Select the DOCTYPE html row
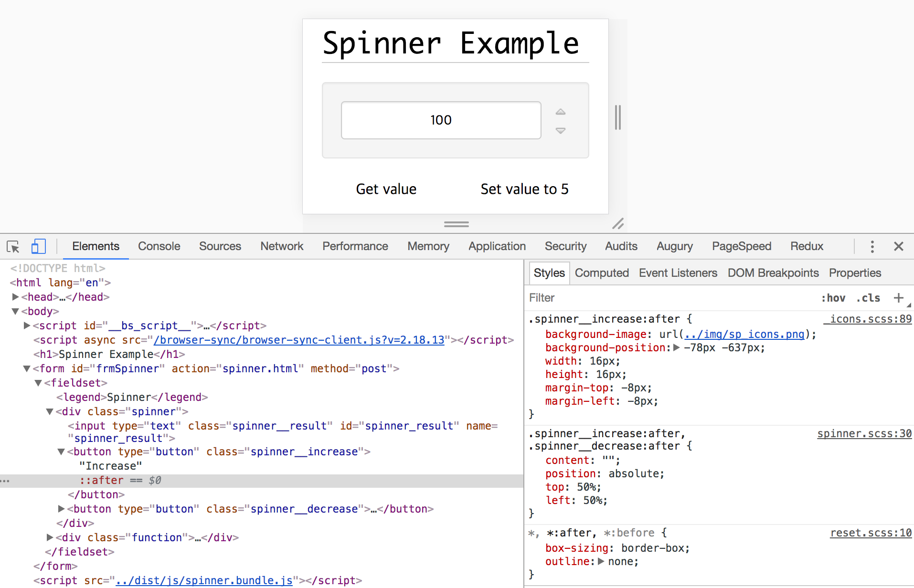 click(58, 268)
